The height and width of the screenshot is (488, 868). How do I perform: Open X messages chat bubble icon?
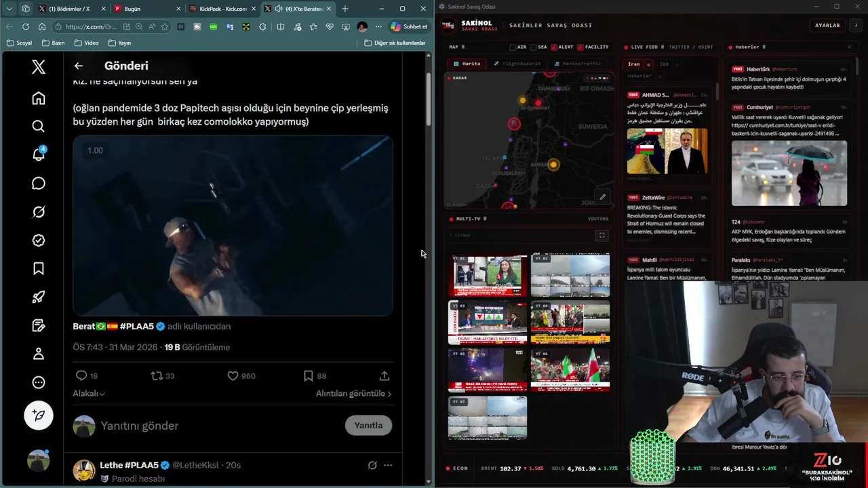pyautogui.click(x=39, y=184)
